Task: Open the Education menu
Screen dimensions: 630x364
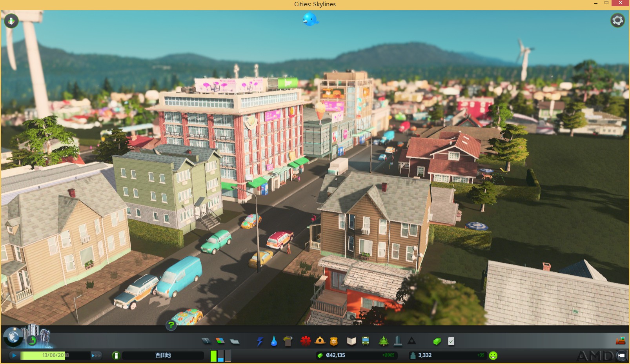Action: [x=351, y=341]
